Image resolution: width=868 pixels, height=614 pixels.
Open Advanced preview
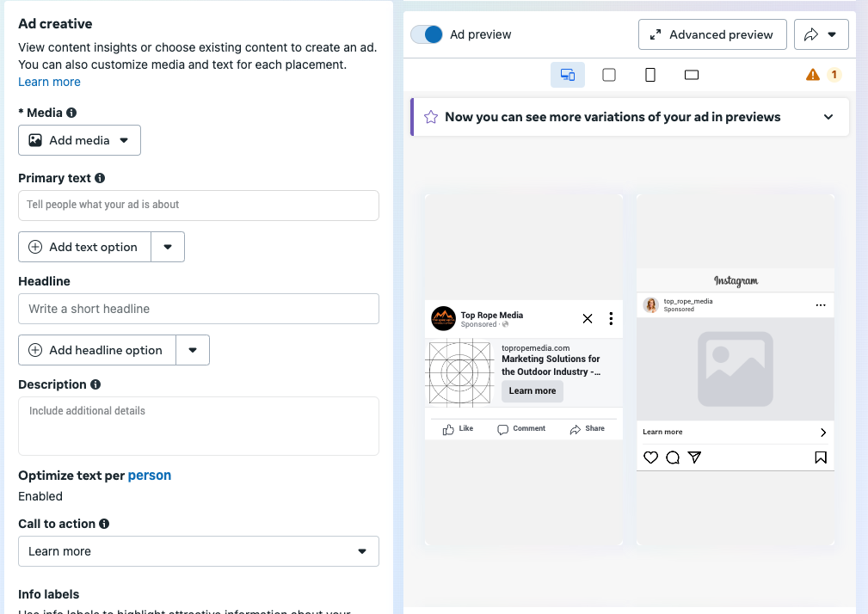[712, 34]
